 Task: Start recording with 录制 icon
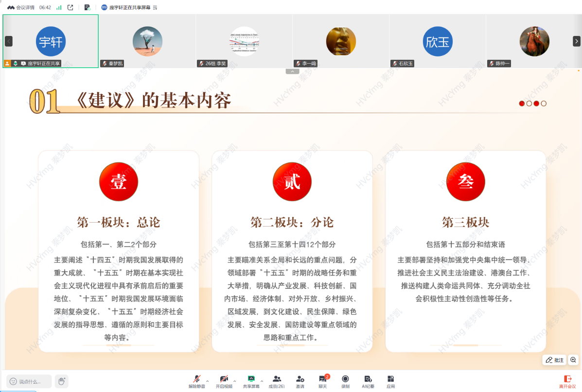point(345,381)
